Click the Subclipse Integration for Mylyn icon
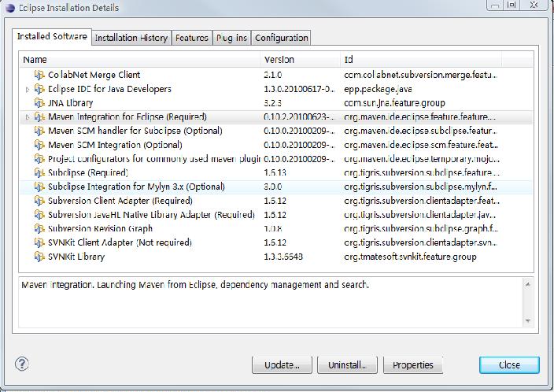This screenshot has height=392, width=554. 39,187
